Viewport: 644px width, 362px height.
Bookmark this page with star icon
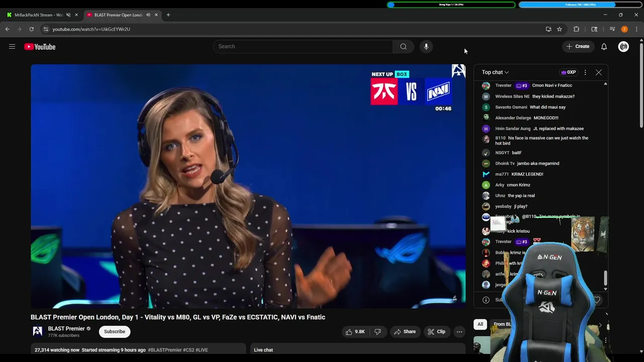click(559, 29)
